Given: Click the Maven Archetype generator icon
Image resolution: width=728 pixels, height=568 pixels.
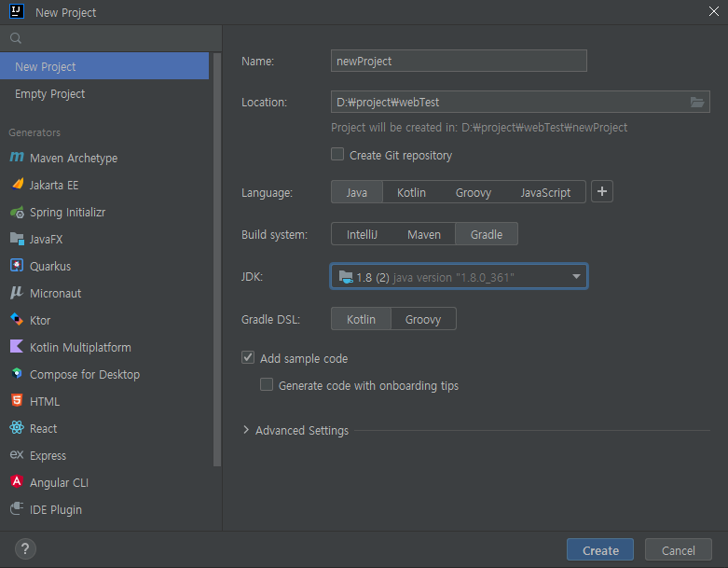Looking at the screenshot, I should coord(17,158).
